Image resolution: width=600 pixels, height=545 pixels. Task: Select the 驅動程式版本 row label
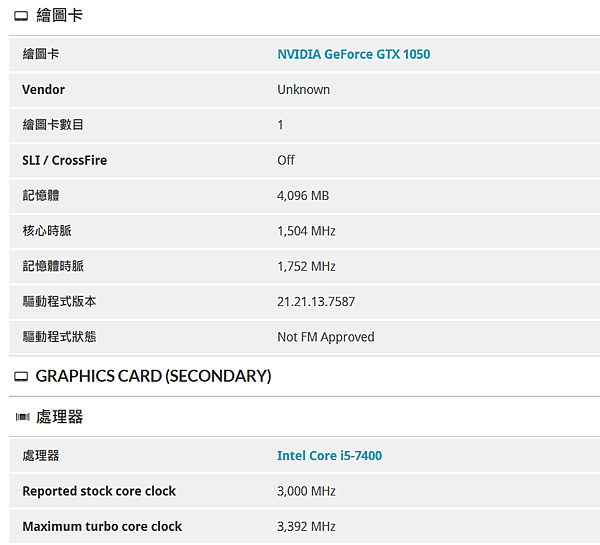[x=59, y=302]
